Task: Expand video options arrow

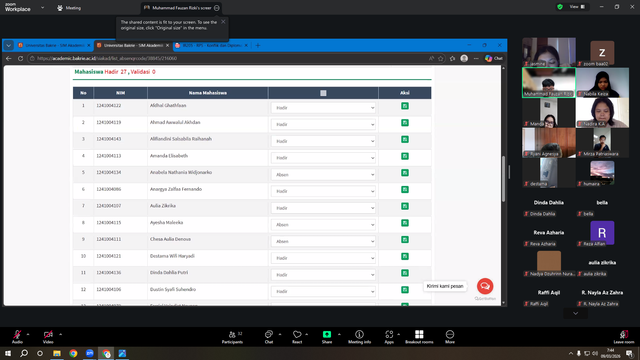Action: 60,334
